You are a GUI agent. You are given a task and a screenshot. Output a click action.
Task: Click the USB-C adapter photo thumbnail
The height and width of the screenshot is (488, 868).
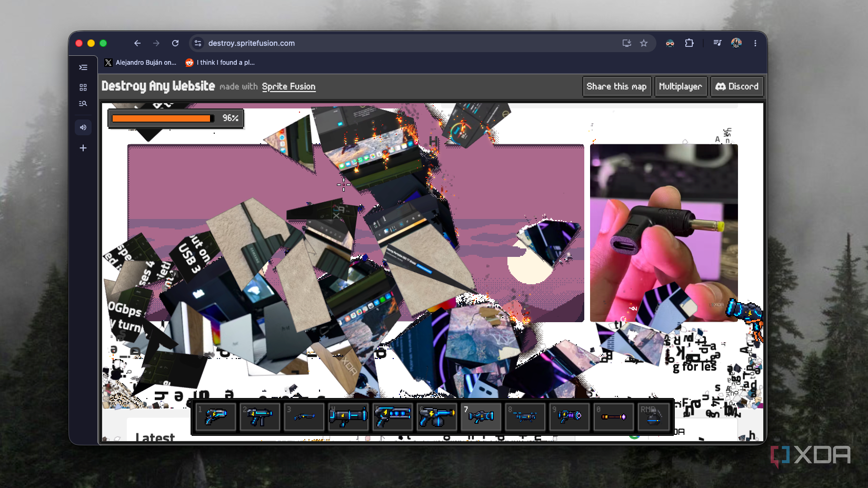[x=664, y=233]
